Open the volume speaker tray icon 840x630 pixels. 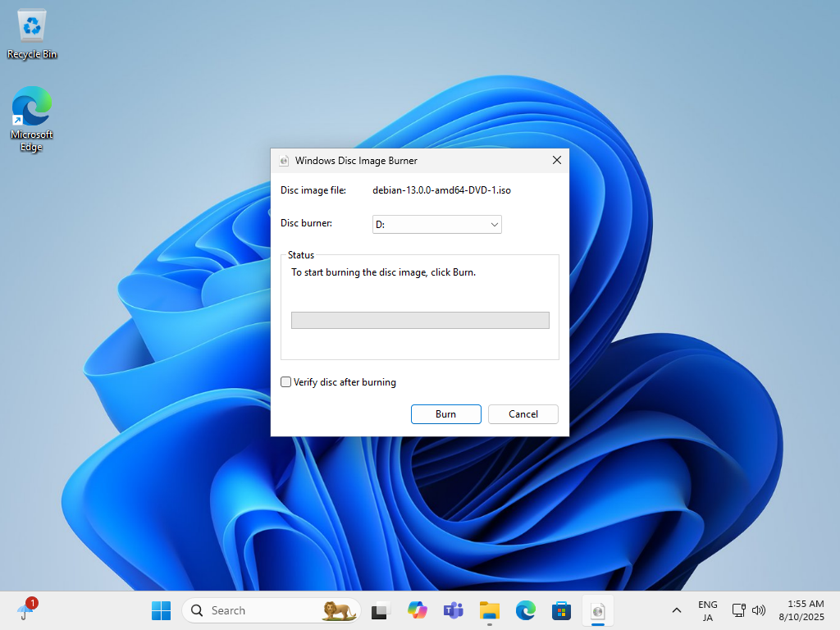tap(759, 610)
